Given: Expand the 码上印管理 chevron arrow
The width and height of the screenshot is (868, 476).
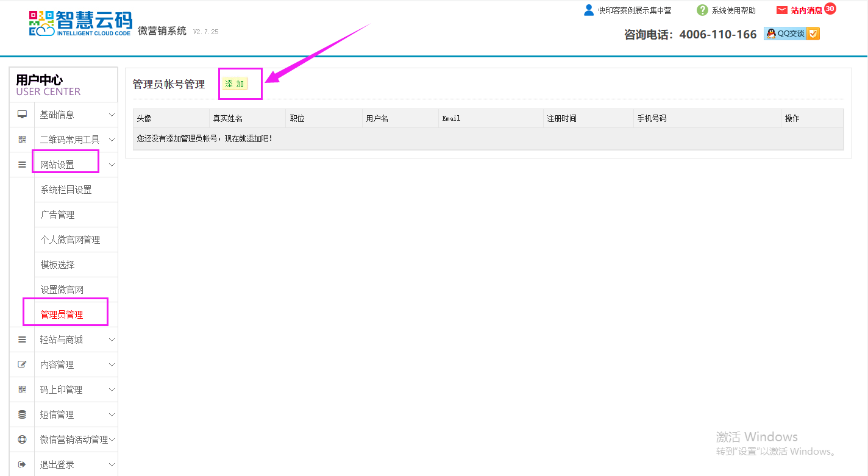Looking at the screenshot, I should click(112, 389).
